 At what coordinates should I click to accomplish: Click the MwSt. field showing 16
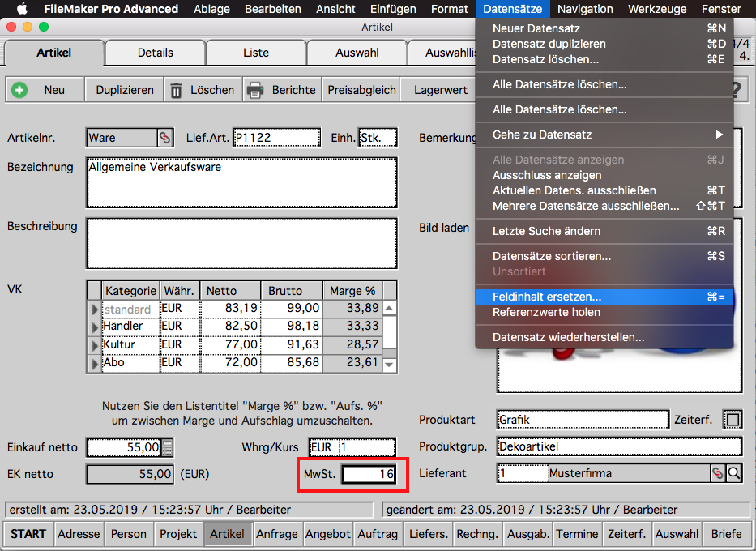click(x=369, y=474)
